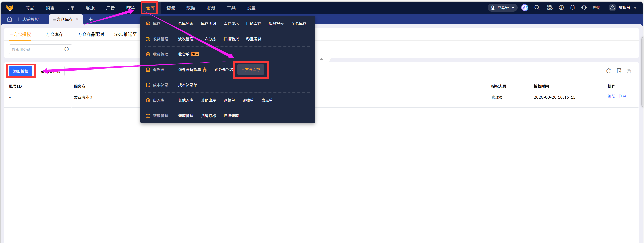
Task: Click the table help question icon
Action: pos(629,71)
